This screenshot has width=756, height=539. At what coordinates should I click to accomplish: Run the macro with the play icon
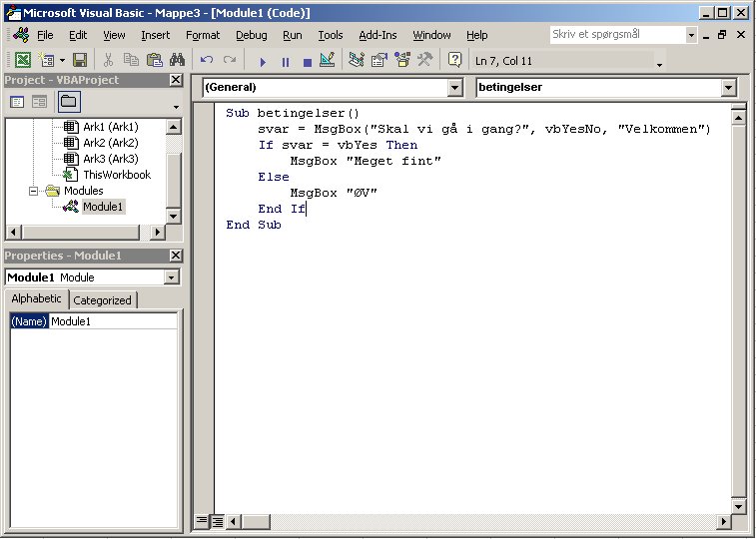263,62
